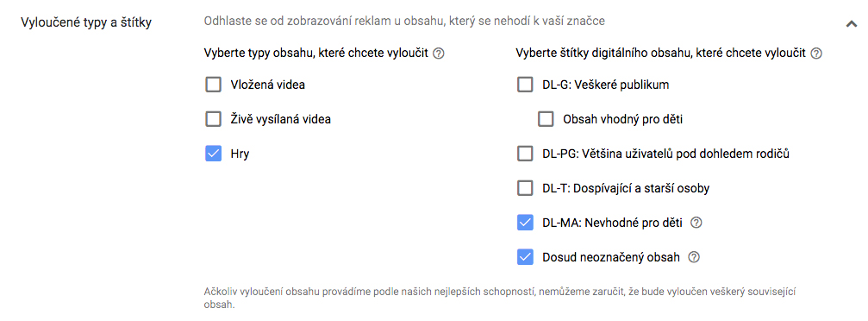This screenshot has width=868, height=321.
Task: Show help for DL-MA: Nevhodné pro děti
Action: tap(697, 223)
